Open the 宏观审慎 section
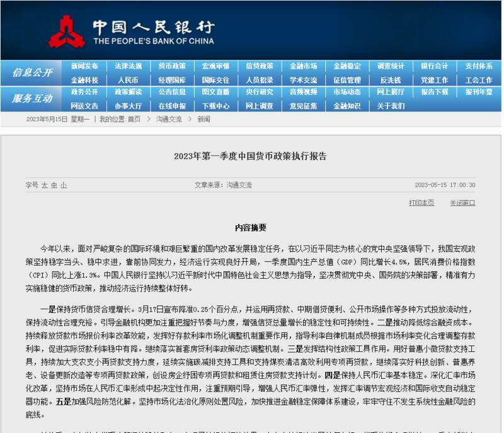This screenshot has width=504, height=433. [215, 66]
